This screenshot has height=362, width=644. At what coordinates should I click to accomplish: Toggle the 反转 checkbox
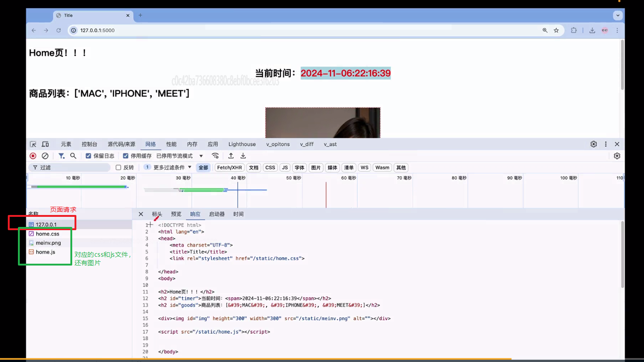click(118, 168)
